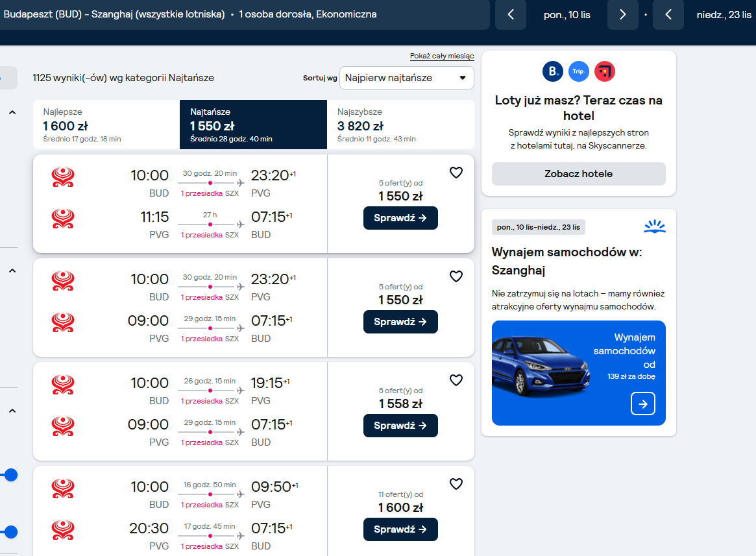756x556 pixels.
Task: Mark the 1 600 zł flight as favorite
Action: point(456,484)
